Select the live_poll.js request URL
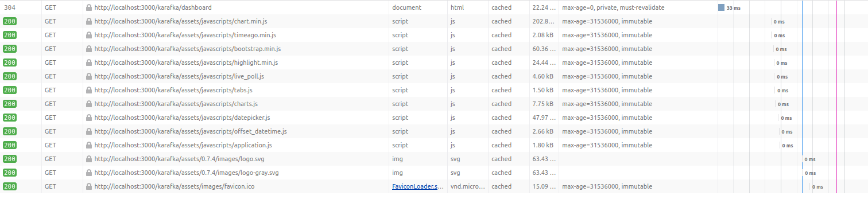This screenshot has width=868, height=211. tap(179, 77)
